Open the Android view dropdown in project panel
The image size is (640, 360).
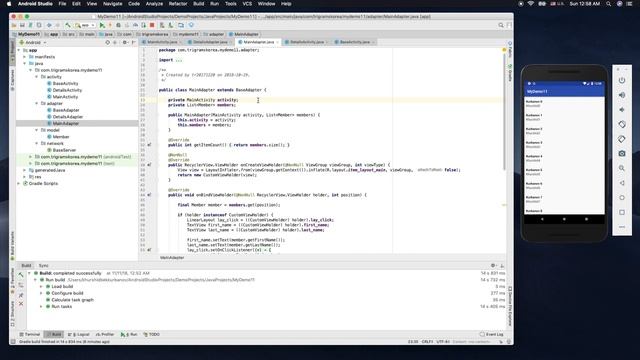point(33,42)
